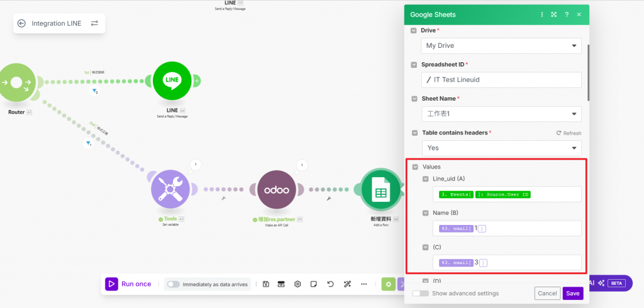Open the second route filter icon
Viewport: 644px width, 308px height.
coord(88,143)
